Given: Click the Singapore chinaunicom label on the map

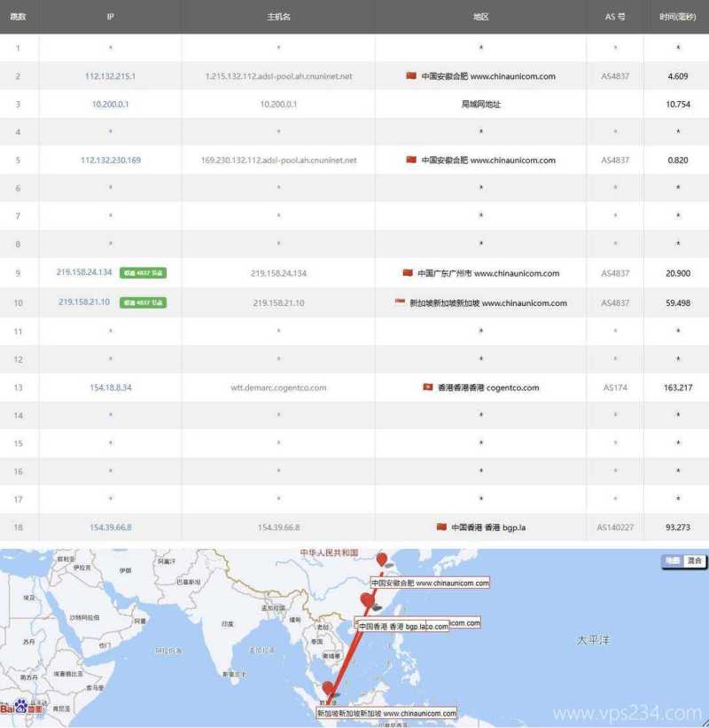Looking at the screenshot, I should click(x=386, y=713).
